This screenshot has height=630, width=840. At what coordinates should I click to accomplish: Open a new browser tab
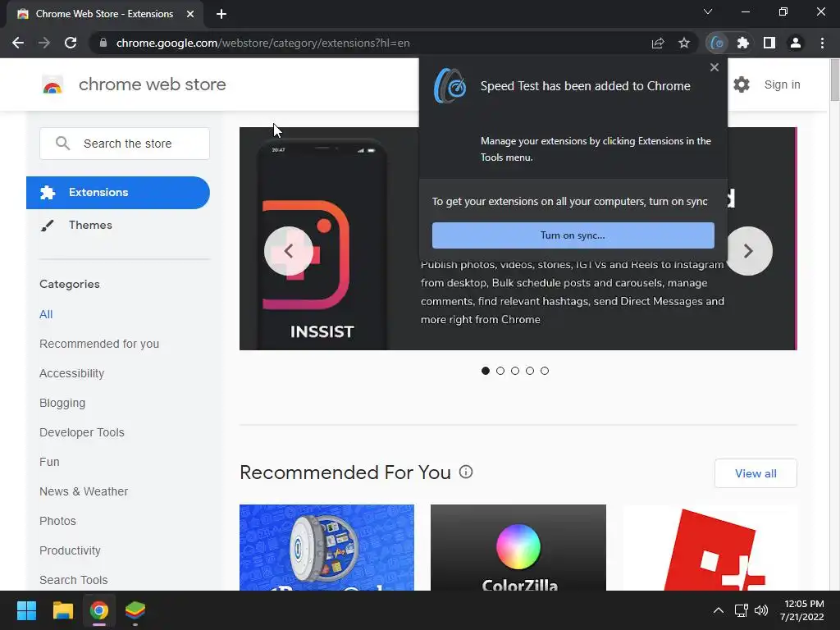pyautogui.click(x=221, y=14)
